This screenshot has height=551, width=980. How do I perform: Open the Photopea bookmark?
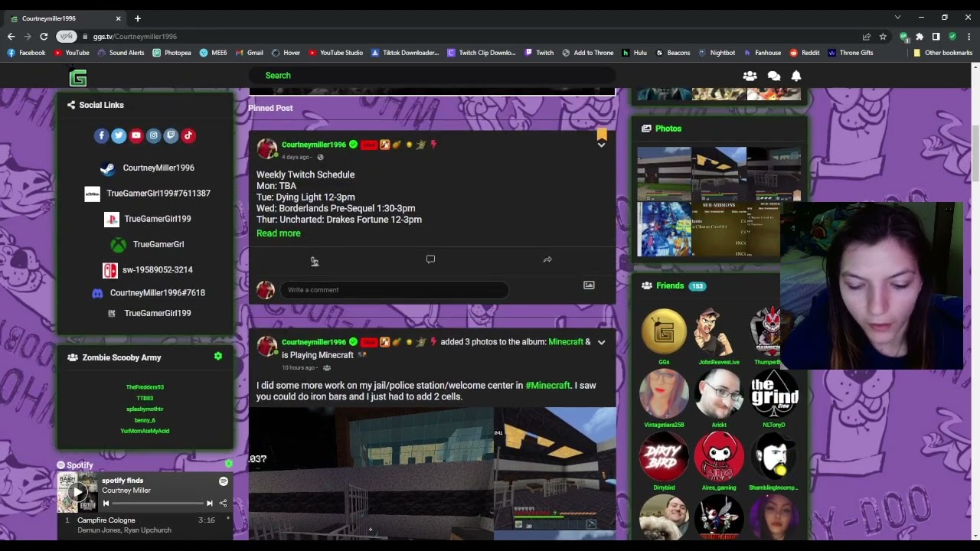coord(171,53)
